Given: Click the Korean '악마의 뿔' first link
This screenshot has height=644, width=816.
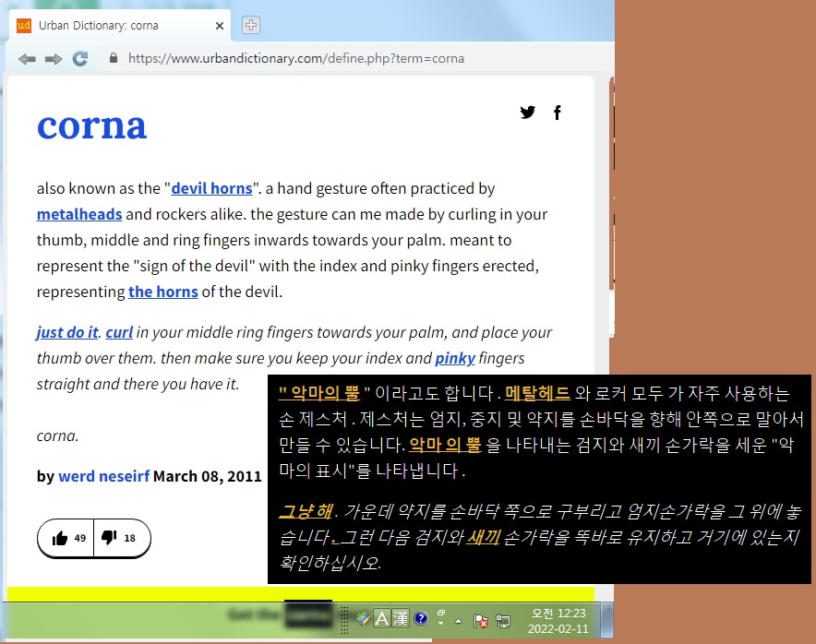Looking at the screenshot, I should 319,393.
